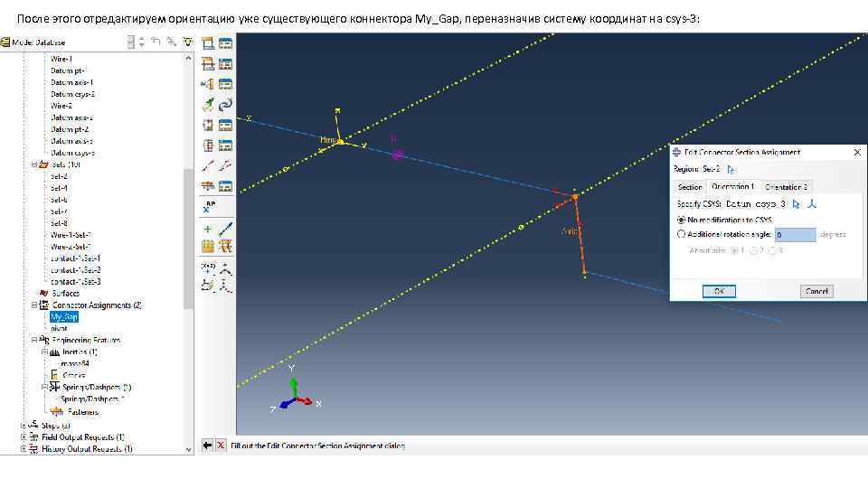Viewport: 868px width, 488px height.
Task: Open the Connector Builder tool
Action: point(225,165)
